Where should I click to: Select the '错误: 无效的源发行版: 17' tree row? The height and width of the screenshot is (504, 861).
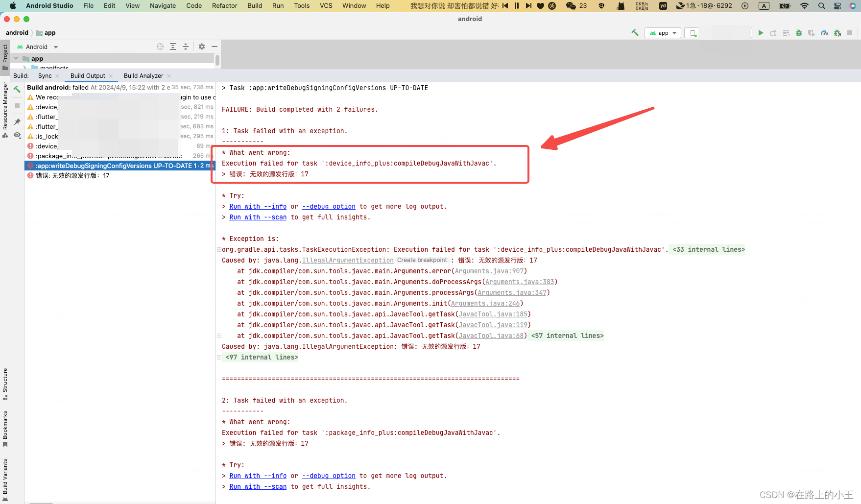point(120,176)
